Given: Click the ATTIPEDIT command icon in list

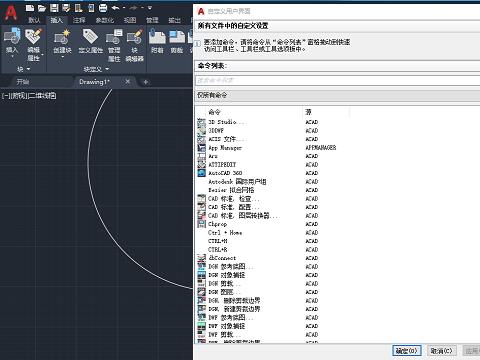Looking at the screenshot, I should pos(201,165).
